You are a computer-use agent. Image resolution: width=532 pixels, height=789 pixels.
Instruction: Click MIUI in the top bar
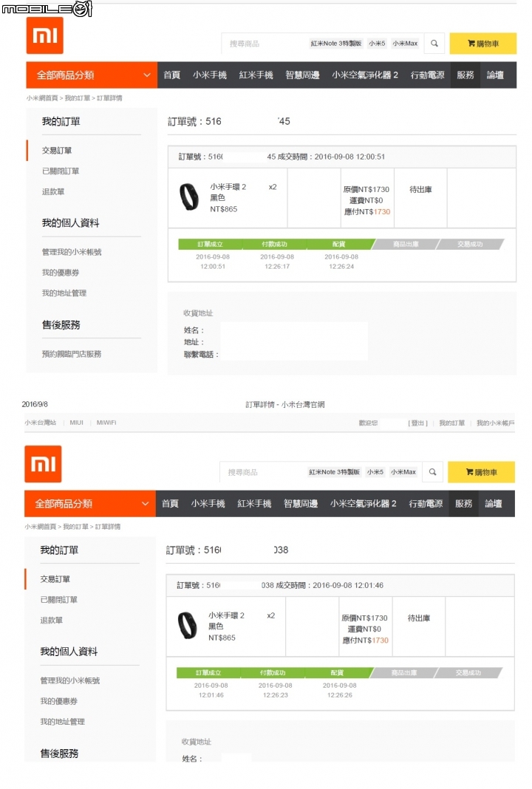77,423
